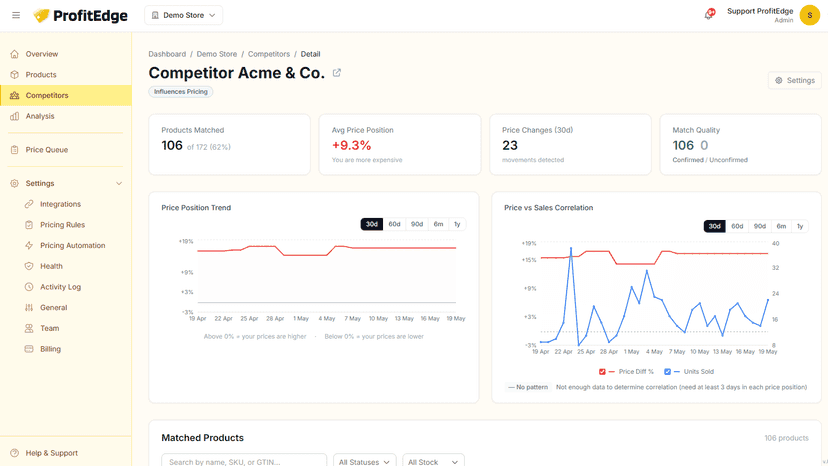Click the General sliders icon
The width and height of the screenshot is (828, 466).
point(29,307)
